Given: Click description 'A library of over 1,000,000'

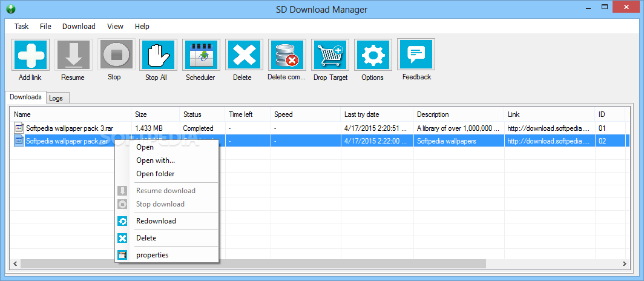Looking at the screenshot, I should 458,128.
